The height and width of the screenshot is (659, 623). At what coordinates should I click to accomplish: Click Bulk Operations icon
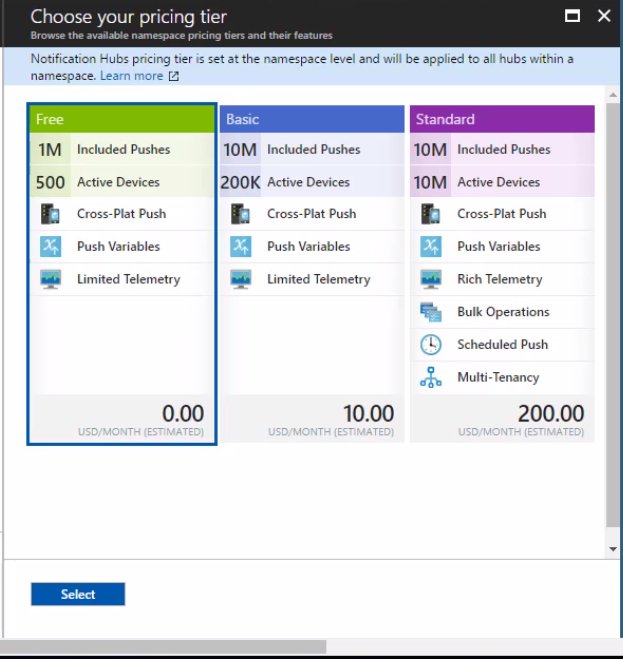[430, 312]
